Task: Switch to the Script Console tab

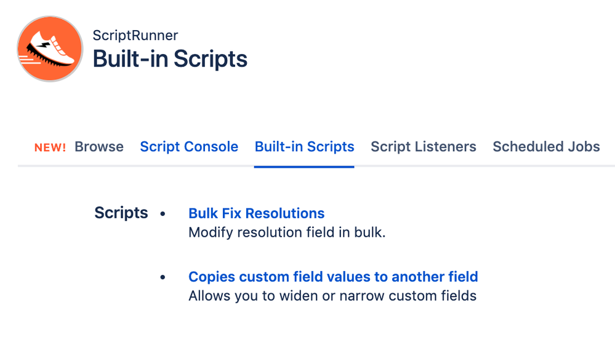Action: click(x=189, y=146)
